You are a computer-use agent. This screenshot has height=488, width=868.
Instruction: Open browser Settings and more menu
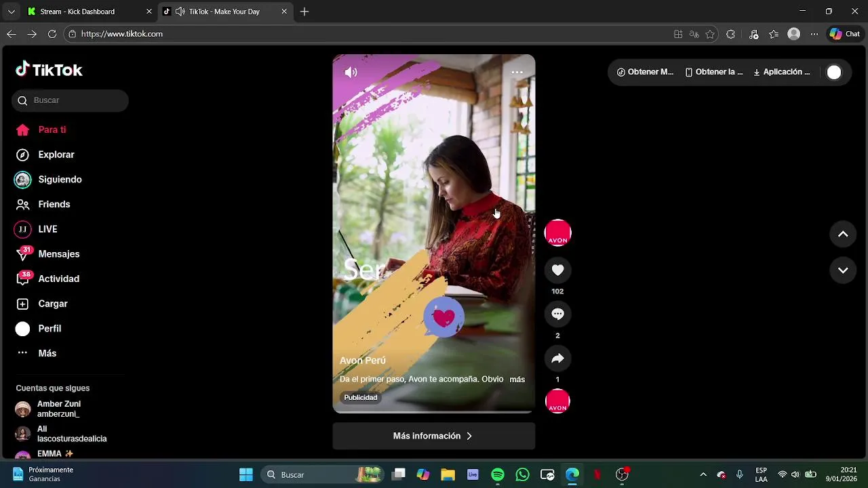point(814,34)
